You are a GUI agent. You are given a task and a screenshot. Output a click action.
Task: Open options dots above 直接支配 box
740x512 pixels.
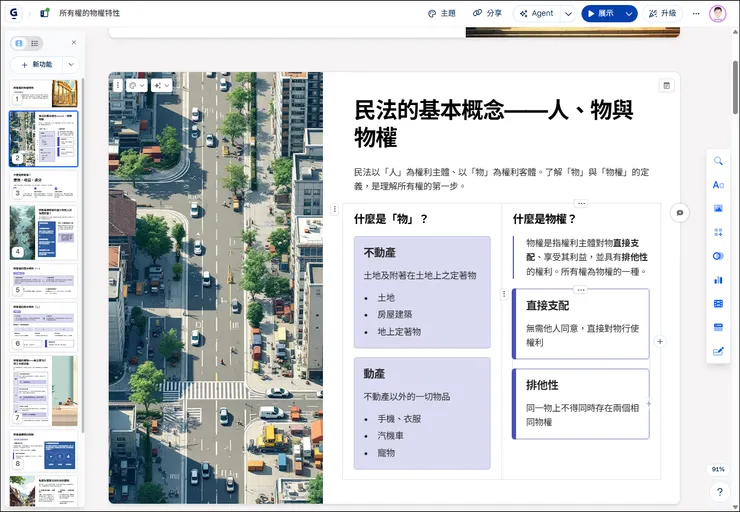580,289
